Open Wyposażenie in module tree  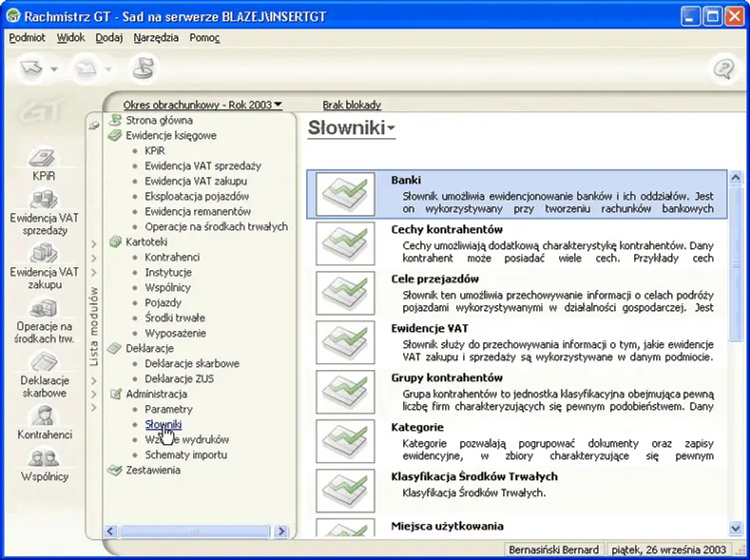pyautogui.click(x=176, y=333)
